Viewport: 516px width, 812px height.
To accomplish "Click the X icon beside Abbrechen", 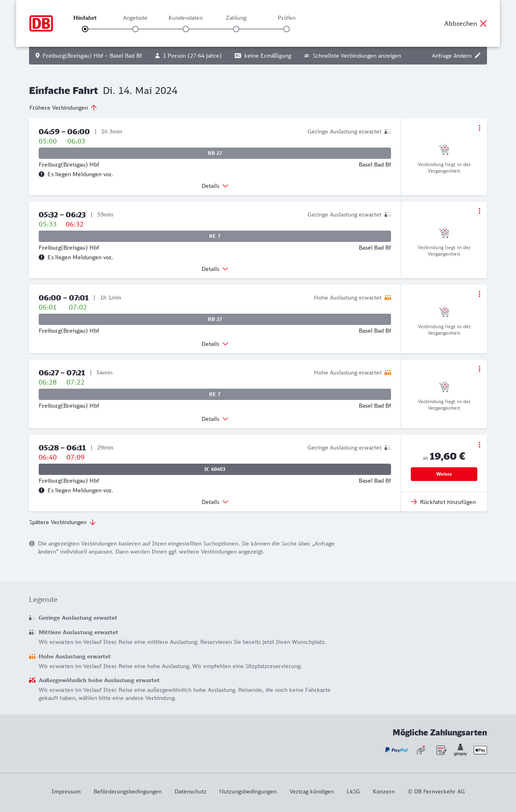I will (x=483, y=23).
